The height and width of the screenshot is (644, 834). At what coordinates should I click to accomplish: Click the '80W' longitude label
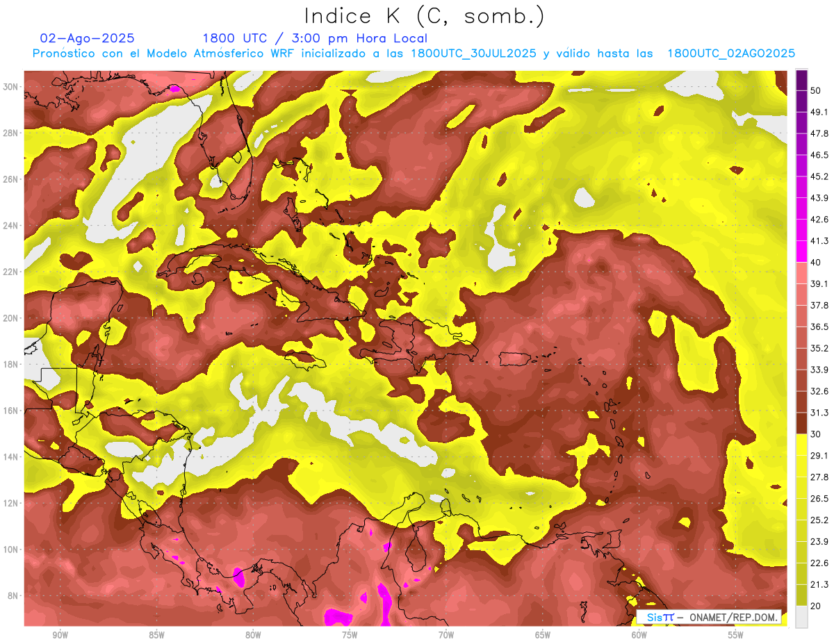(x=253, y=635)
